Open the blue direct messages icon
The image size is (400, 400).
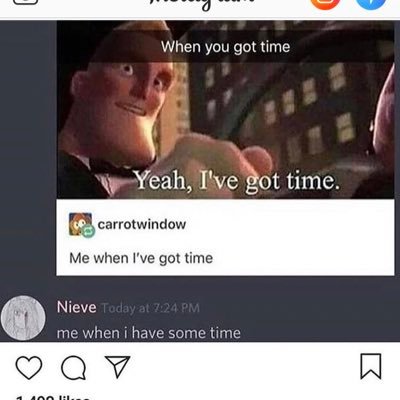[371, 3]
